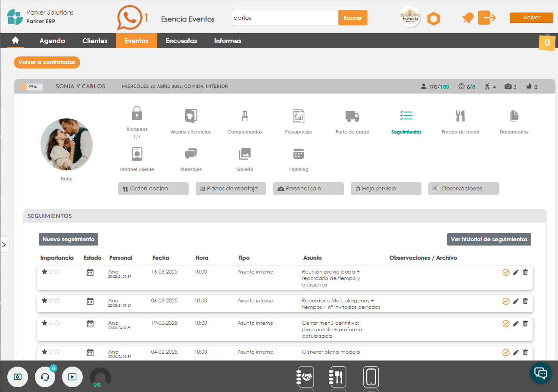Edit the 06-03-2025 follow-up
Screen dimensions: 558x392
point(516,301)
